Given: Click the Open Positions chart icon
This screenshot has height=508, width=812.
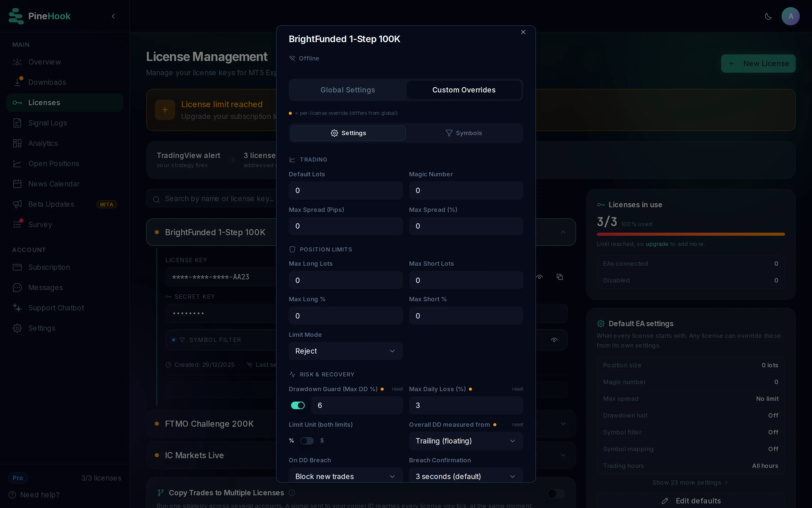Looking at the screenshot, I should click(17, 164).
